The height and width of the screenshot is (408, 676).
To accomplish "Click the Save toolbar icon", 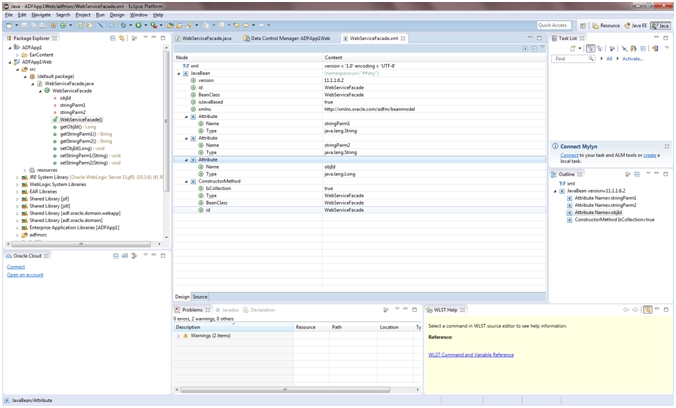I will [24, 25].
